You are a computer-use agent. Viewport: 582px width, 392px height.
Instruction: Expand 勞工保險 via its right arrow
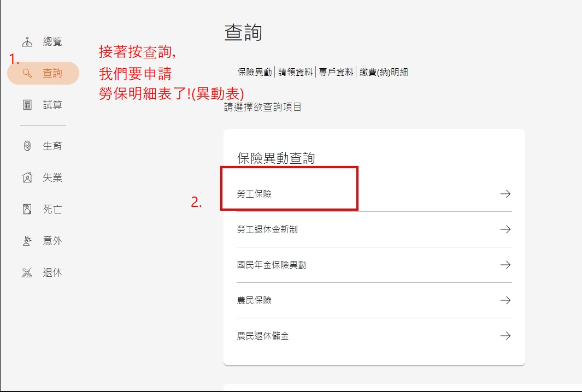(x=505, y=194)
